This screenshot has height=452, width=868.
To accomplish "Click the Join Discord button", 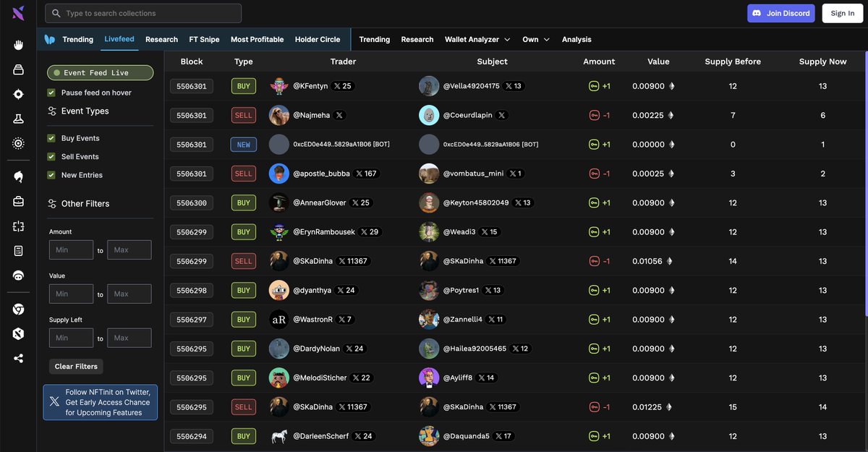I will (781, 13).
